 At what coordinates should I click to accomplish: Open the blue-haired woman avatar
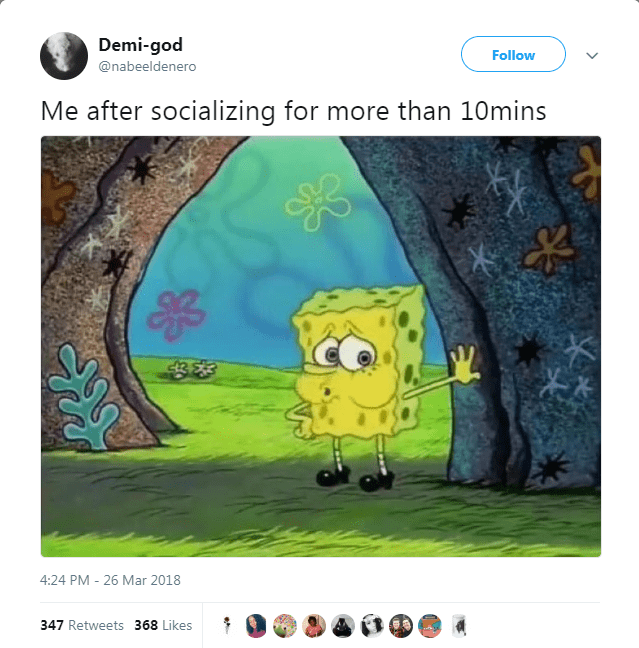(256, 626)
